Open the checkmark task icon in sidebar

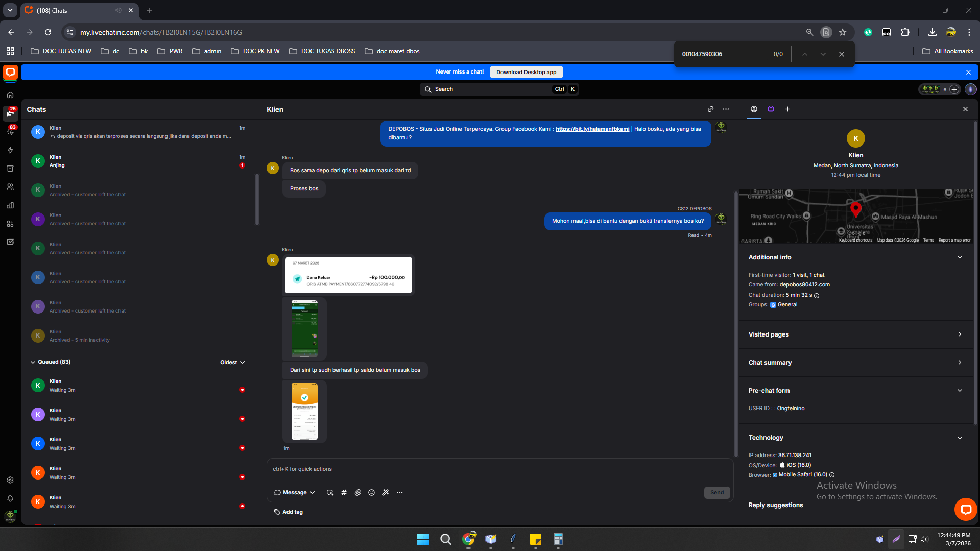(10, 242)
